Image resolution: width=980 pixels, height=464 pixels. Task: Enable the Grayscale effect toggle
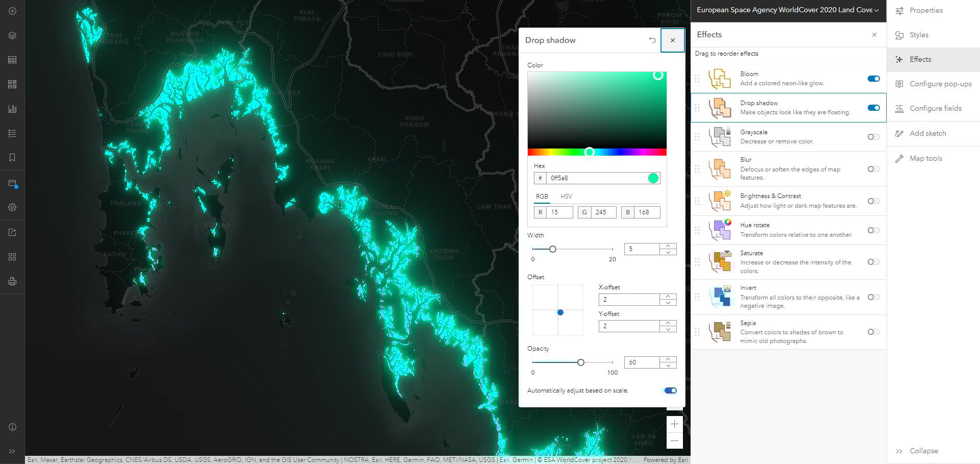[x=874, y=137]
